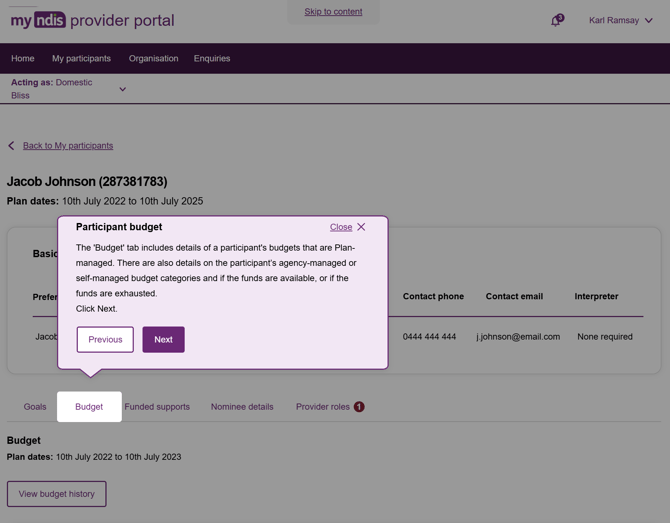670x523 pixels.
Task: Expand the Acting as Domestic Bliss chevron
Action: [123, 89]
